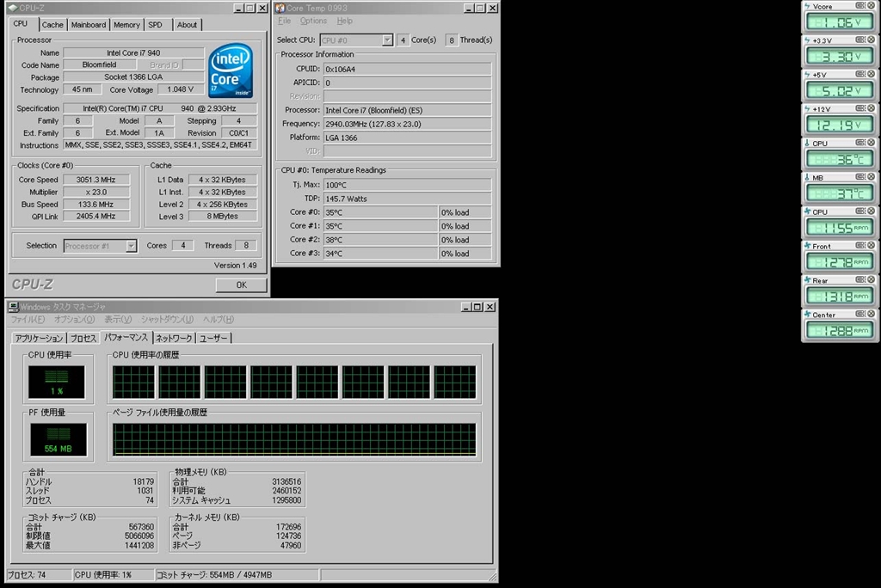Open the File menu in Core Temp
The image size is (881, 588).
tap(284, 21)
